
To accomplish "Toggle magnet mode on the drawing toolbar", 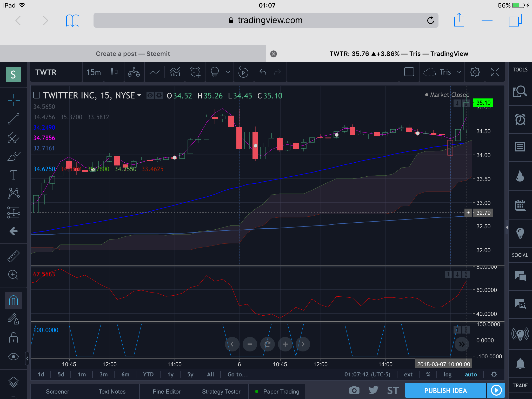I will click(x=14, y=301).
